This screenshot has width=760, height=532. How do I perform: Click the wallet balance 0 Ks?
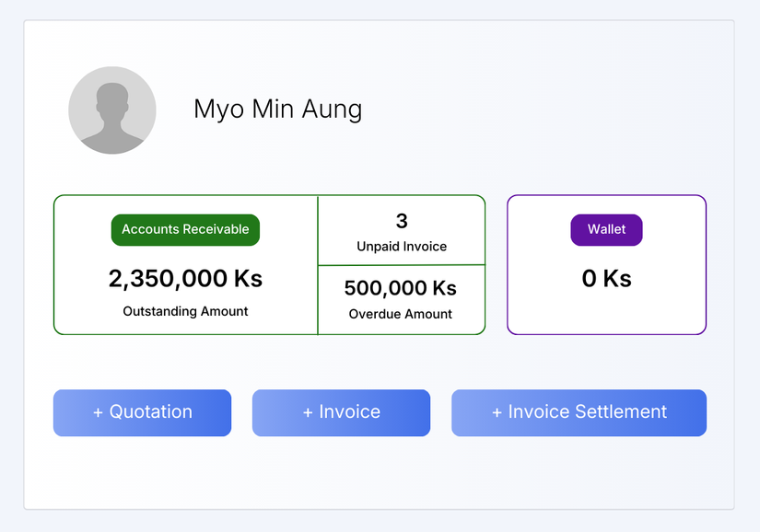click(605, 278)
